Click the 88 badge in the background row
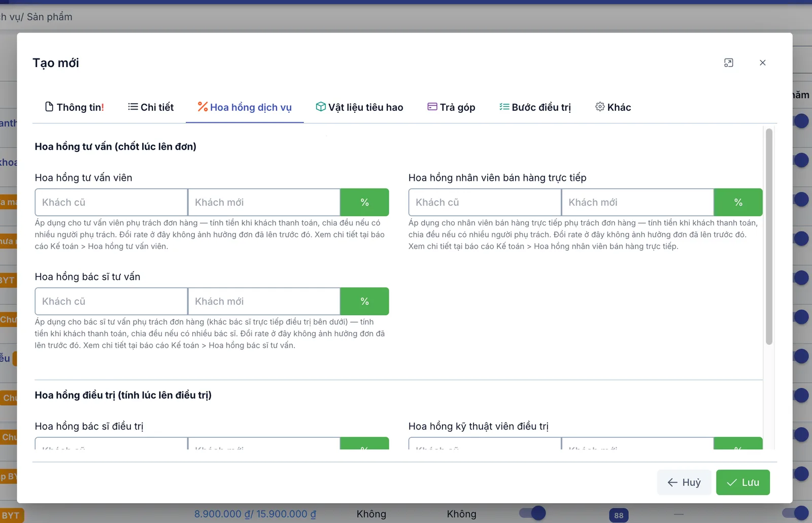 [619, 515]
